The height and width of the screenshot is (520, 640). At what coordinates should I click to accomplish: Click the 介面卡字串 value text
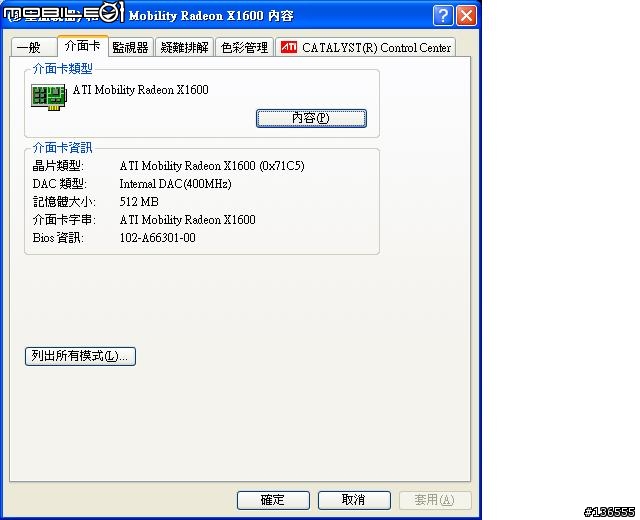[x=187, y=220]
